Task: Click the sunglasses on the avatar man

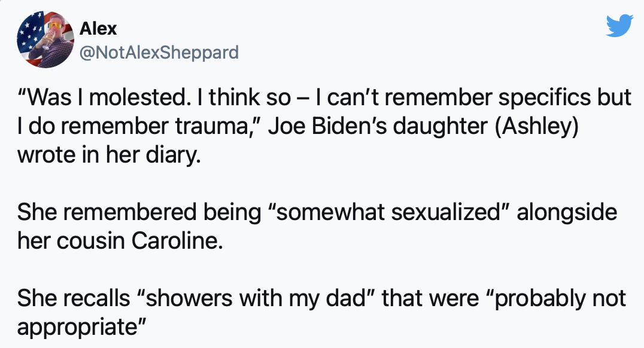Action: [x=55, y=26]
